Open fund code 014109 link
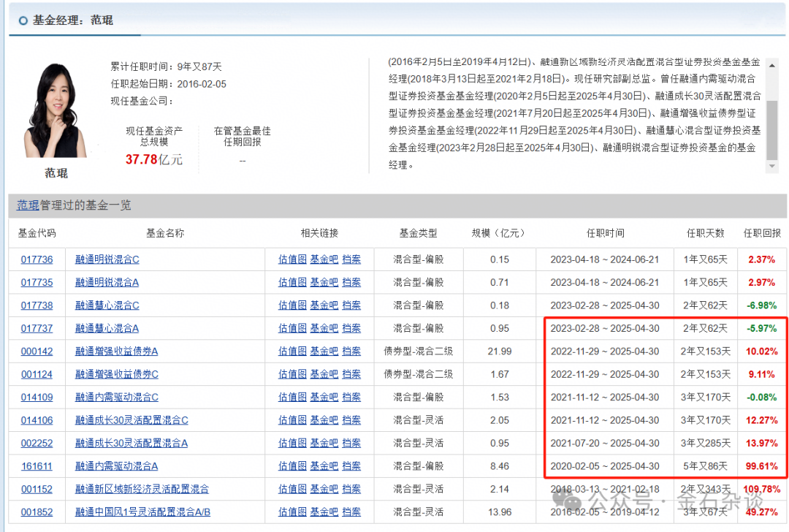 pyautogui.click(x=37, y=397)
